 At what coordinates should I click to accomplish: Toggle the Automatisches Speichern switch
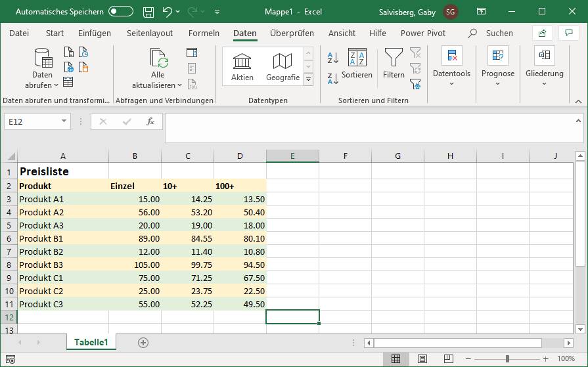coord(121,12)
